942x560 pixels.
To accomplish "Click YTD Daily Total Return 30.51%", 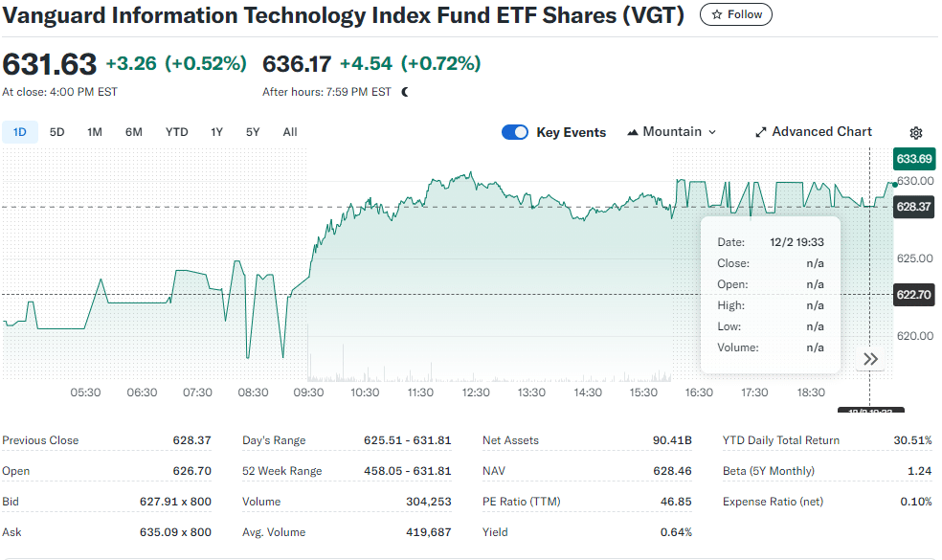I will pyautogui.click(x=912, y=440).
